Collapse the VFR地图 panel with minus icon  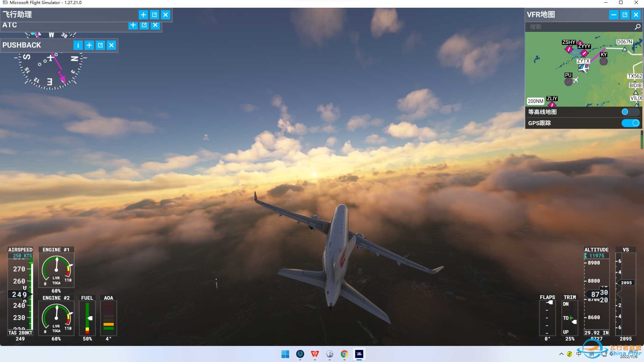(x=613, y=15)
